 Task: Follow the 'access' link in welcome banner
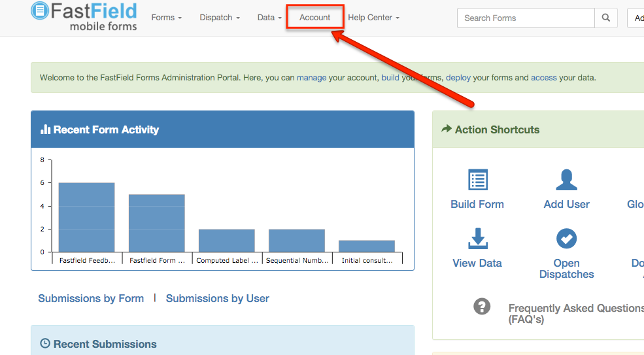(x=543, y=77)
